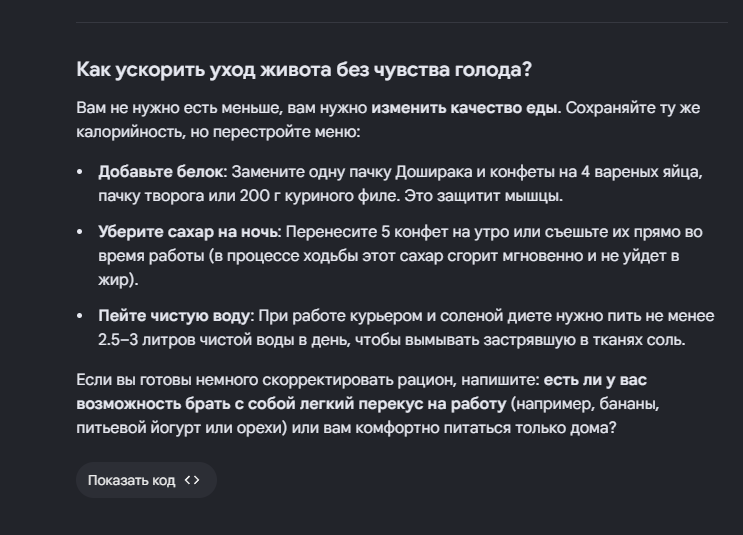Viewport: 743px width, 535px height.
Task: Click the bold label Уберите сахар на ночь
Action: 190,232
